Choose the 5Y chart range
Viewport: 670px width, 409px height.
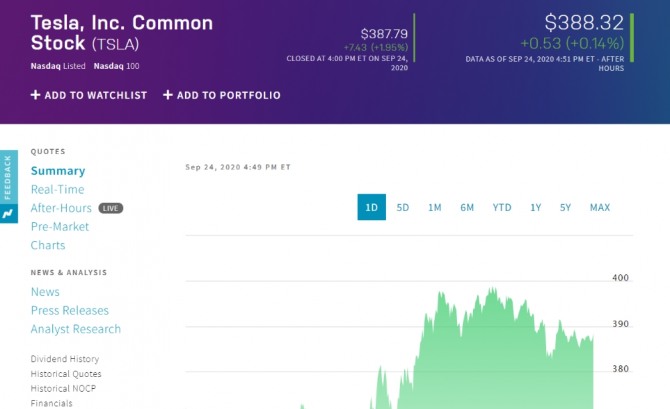pos(566,207)
